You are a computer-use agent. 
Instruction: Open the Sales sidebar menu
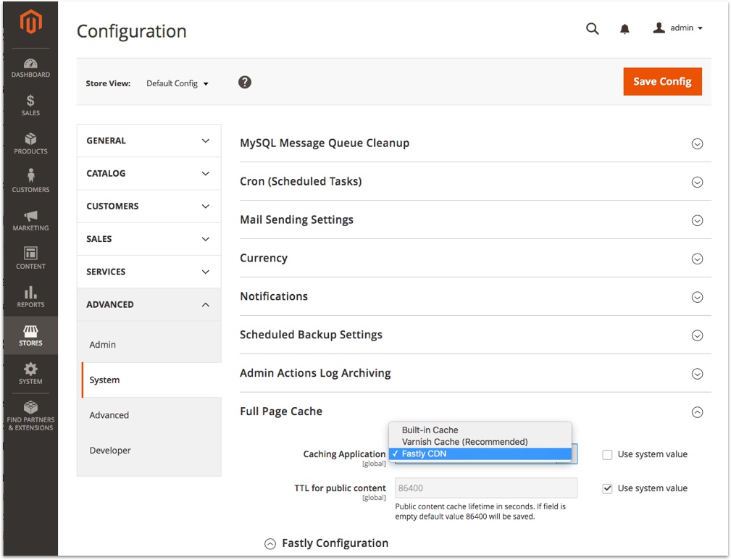pos(30,106)
